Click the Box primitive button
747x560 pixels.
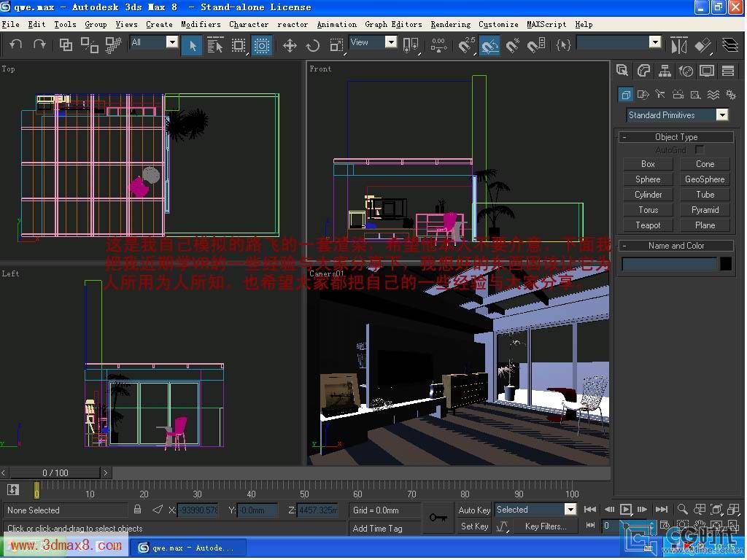pyautogui.click(x=648, y=164)
